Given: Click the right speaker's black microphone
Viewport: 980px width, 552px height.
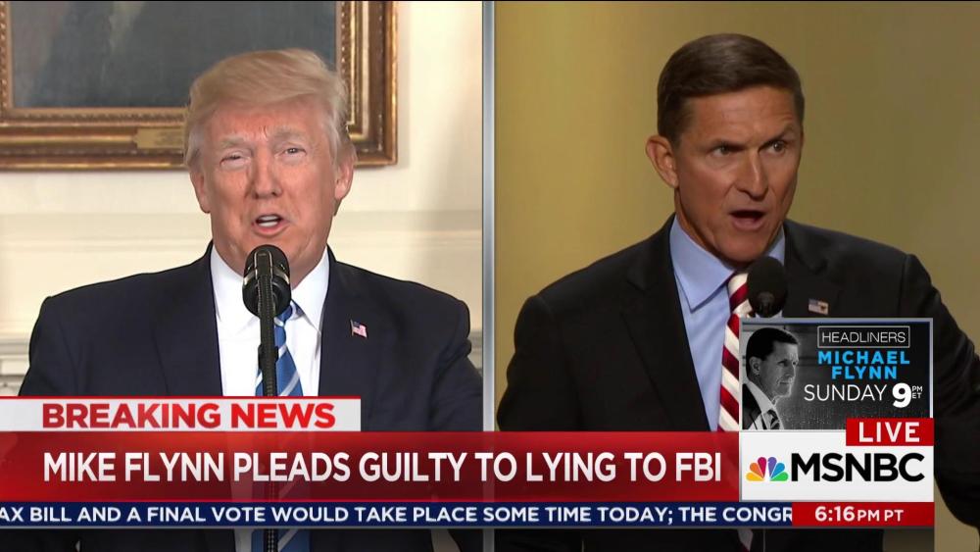Looking at the screenshot, I should coord(765,286).
